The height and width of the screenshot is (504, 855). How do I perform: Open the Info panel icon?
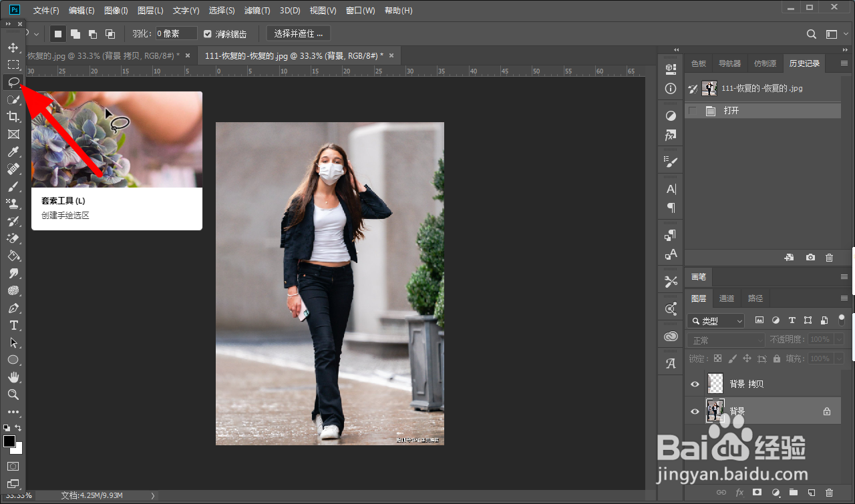[x=671, y=88]
